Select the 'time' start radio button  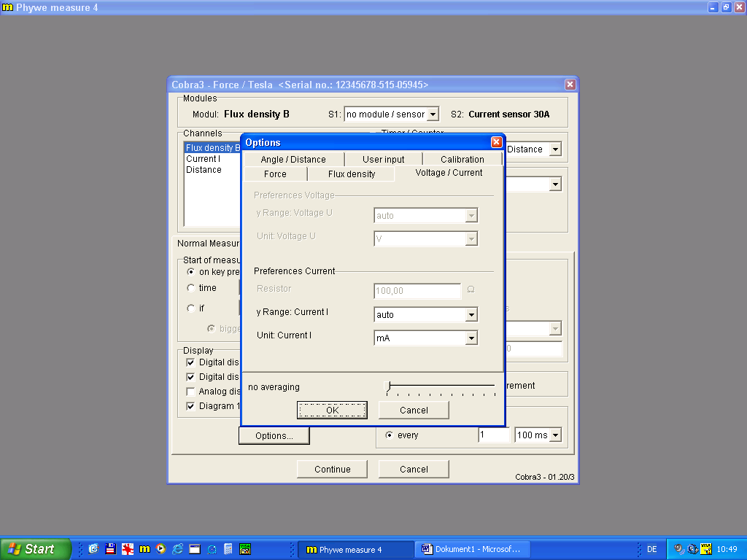click(191, 287)
